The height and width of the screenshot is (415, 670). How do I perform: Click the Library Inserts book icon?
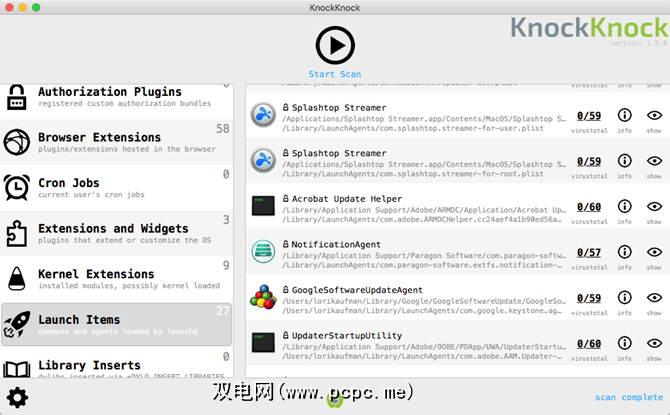coord(17,369)
